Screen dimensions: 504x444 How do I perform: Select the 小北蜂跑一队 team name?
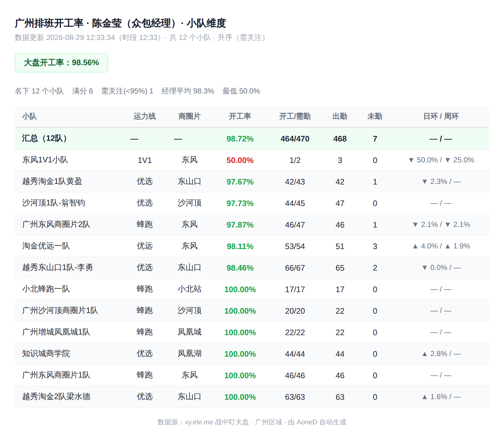pos(46,289)
